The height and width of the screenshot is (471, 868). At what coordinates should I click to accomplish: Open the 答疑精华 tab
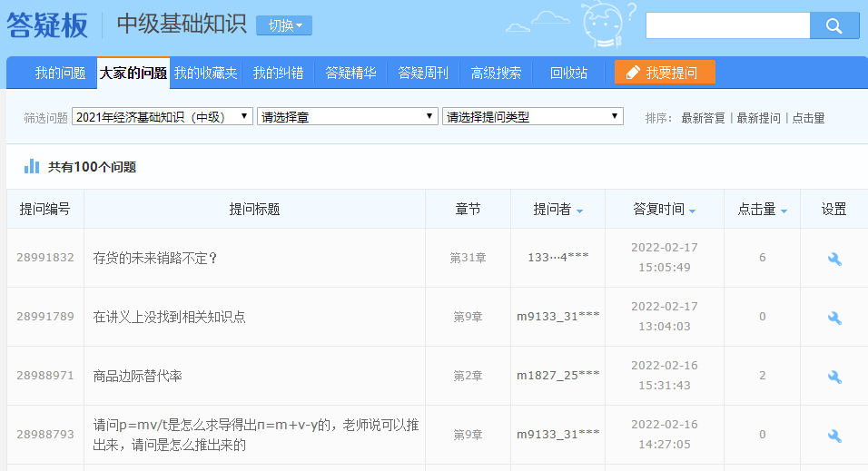click(x=350, y=74)
